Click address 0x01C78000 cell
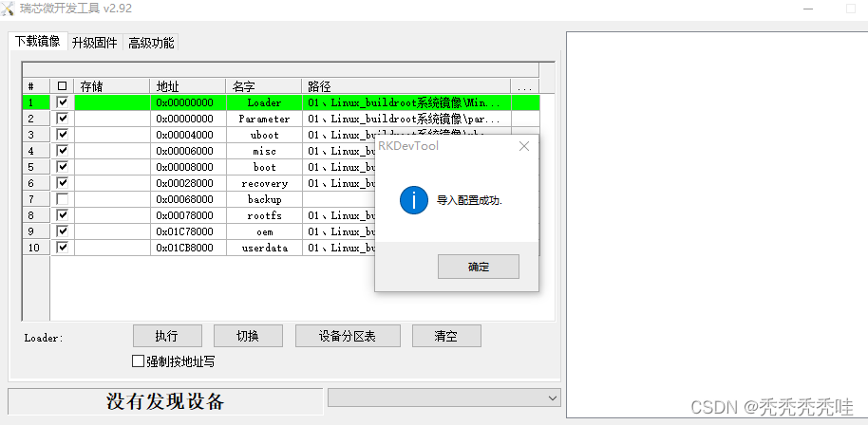 [188, 231]
